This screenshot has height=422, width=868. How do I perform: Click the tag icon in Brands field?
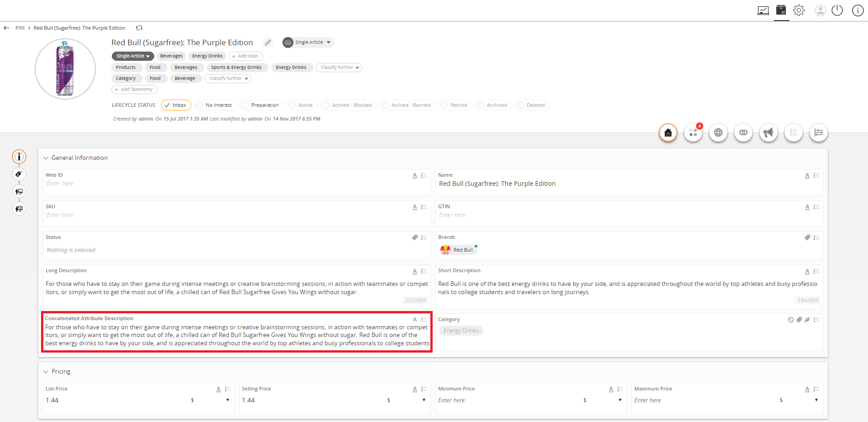pos(807,237)
